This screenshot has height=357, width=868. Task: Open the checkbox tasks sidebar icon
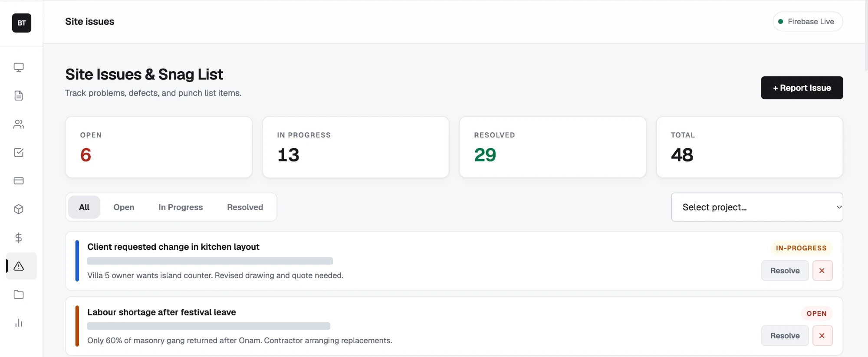pos(19,152)
